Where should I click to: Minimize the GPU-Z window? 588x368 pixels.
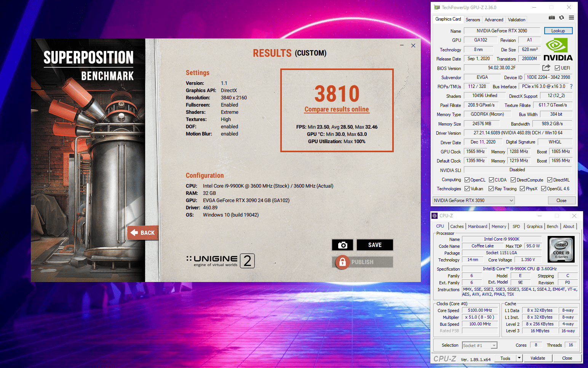534,8
